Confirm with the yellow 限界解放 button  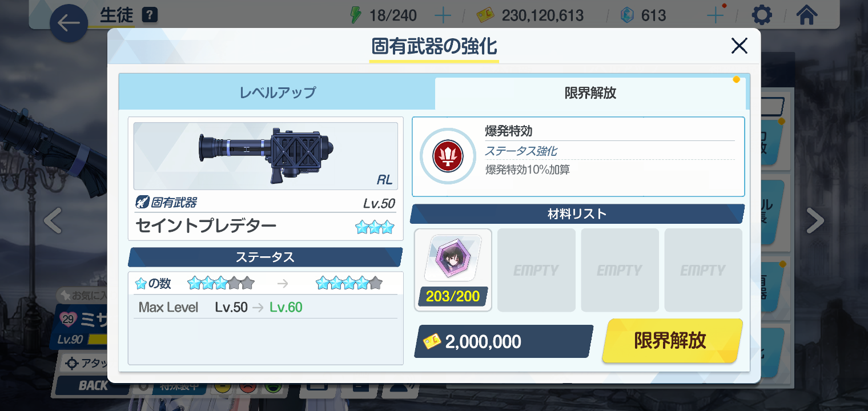[x=672, y=341]
